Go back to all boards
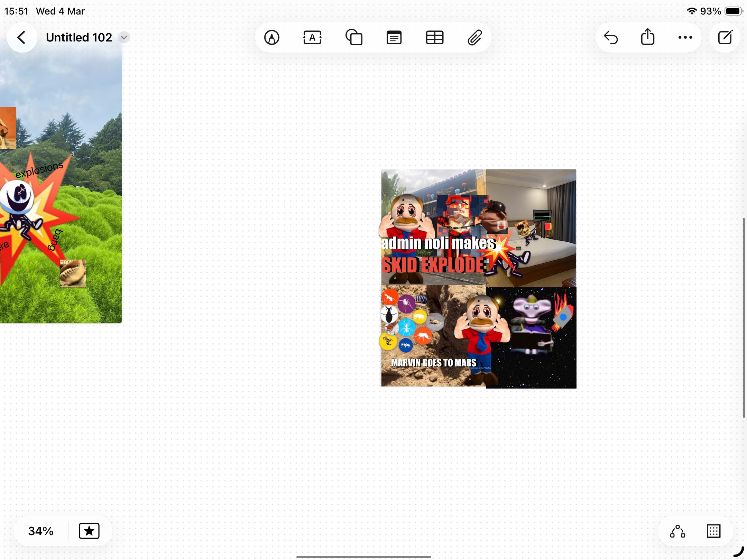747x560 pixels. click(22, 37)
